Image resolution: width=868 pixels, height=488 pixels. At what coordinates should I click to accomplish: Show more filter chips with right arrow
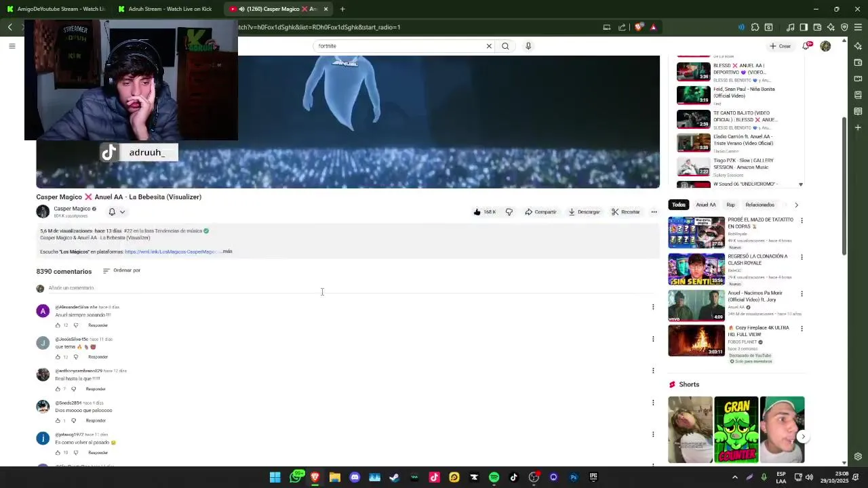(796, 205)
